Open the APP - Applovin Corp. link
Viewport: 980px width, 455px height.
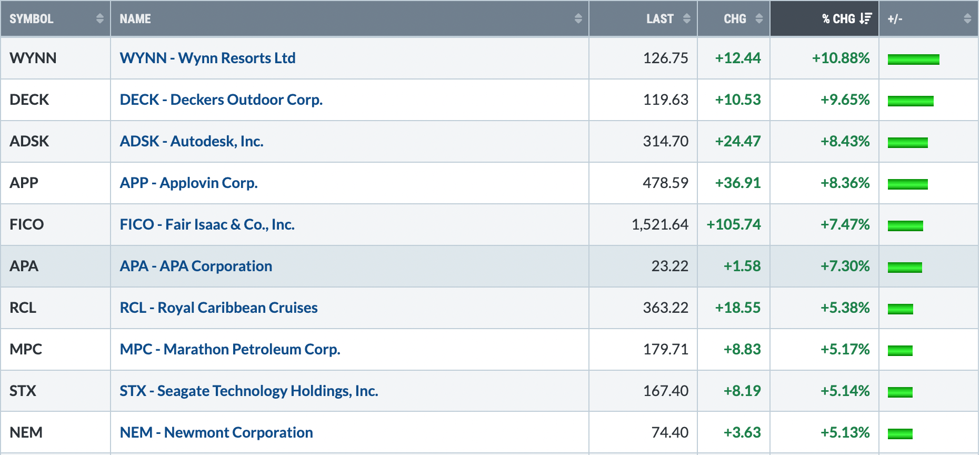click(x=188, y=183)
